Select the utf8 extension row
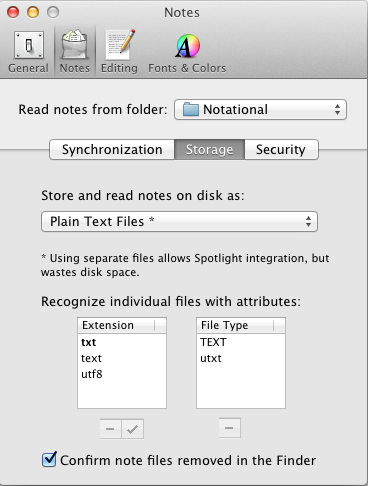 coord(122,374)
